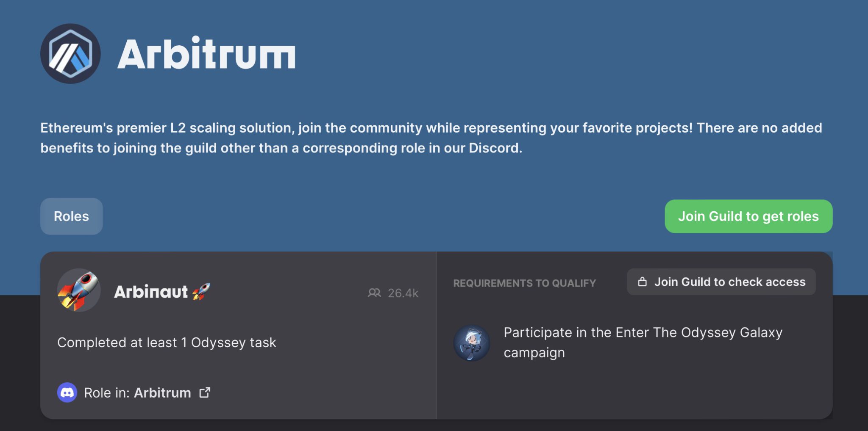Click the external link arrow icon

coord(205,392)
